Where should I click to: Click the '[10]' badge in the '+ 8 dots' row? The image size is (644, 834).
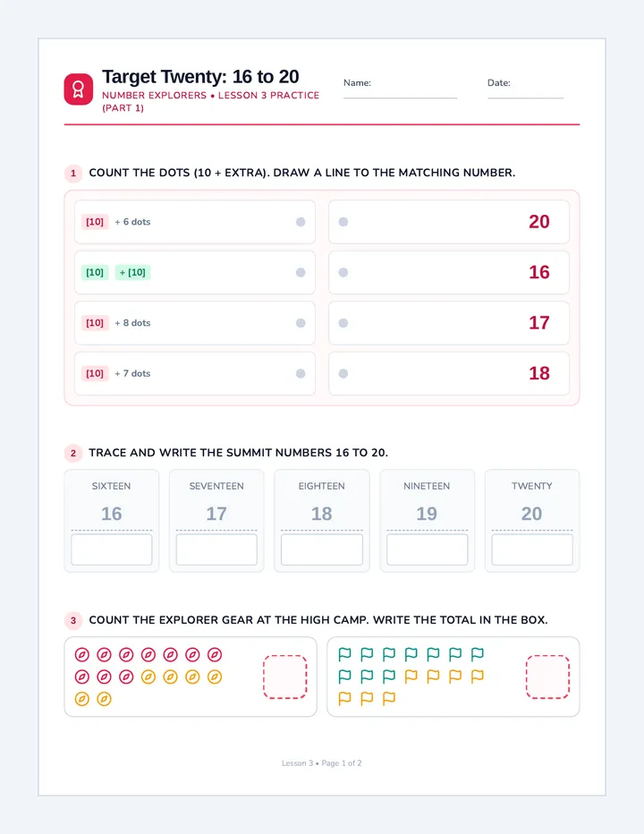click(95, 323)
